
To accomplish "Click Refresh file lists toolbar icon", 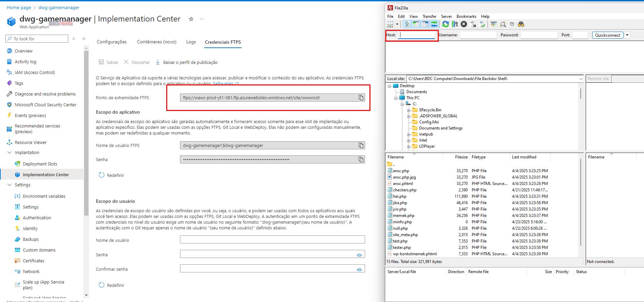I will (x=445, y=24).
